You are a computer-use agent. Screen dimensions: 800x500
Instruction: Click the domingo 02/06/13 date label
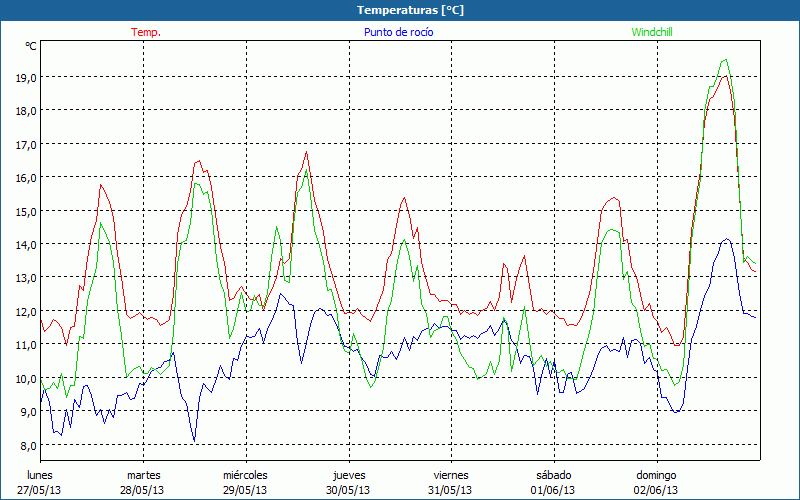[x=656, y=482]
